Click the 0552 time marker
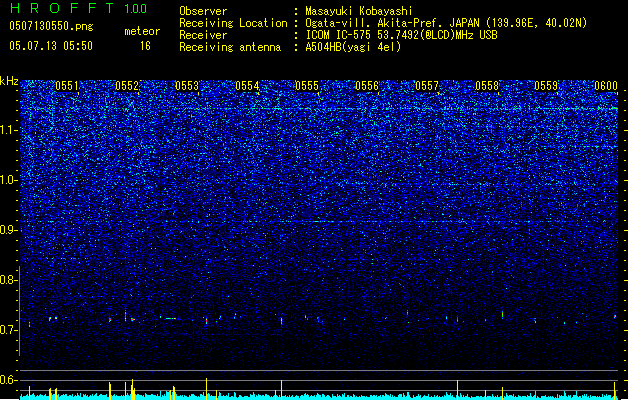The image size is (629, 400). 127,86
